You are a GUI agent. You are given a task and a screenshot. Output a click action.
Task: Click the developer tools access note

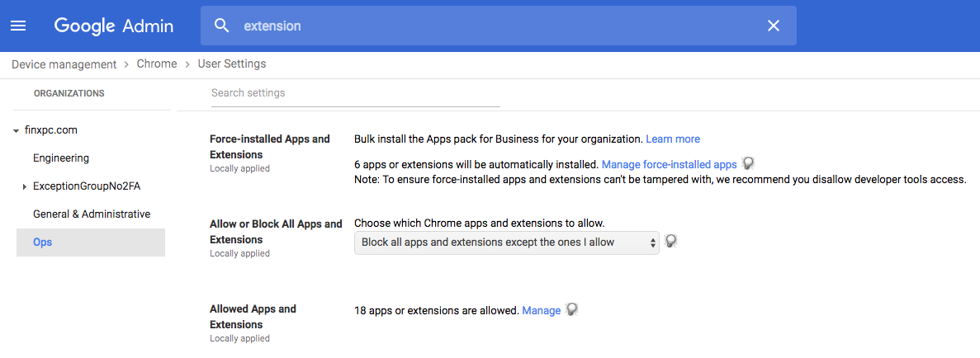[660, 180]
